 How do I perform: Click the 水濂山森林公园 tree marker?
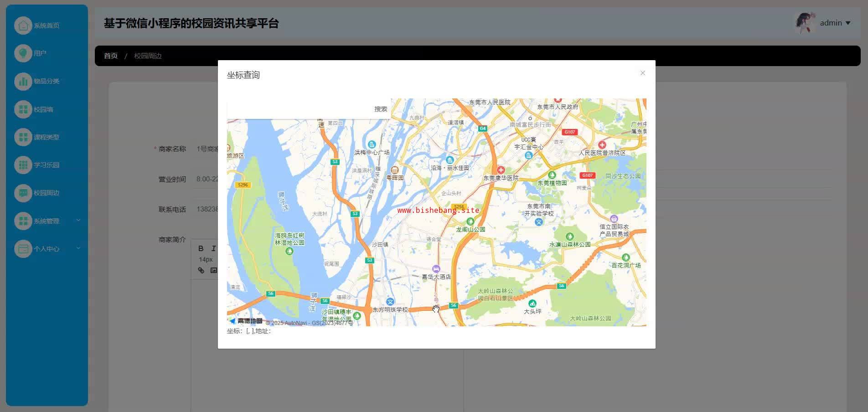(569, 237)
